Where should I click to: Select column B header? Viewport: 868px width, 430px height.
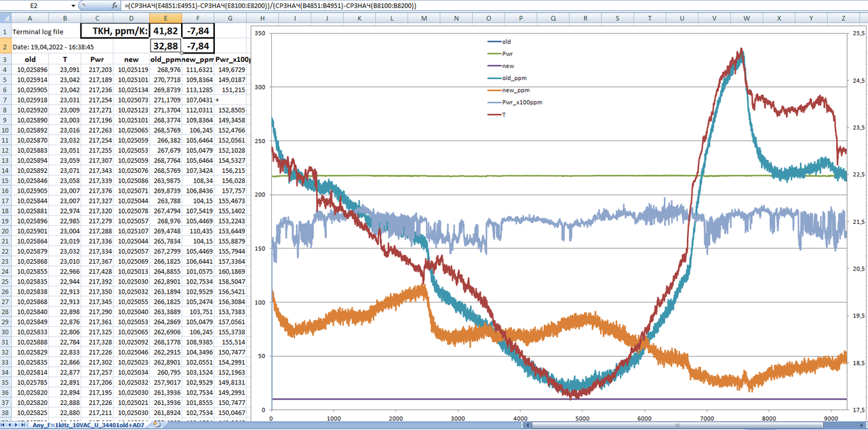(x=64, y=18)
